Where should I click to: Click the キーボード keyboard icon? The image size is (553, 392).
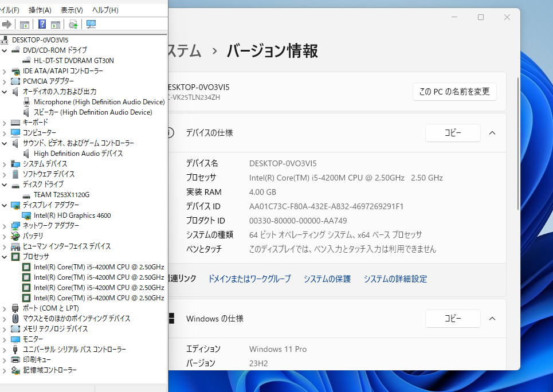pyautogui.click(x=15, y=123)
